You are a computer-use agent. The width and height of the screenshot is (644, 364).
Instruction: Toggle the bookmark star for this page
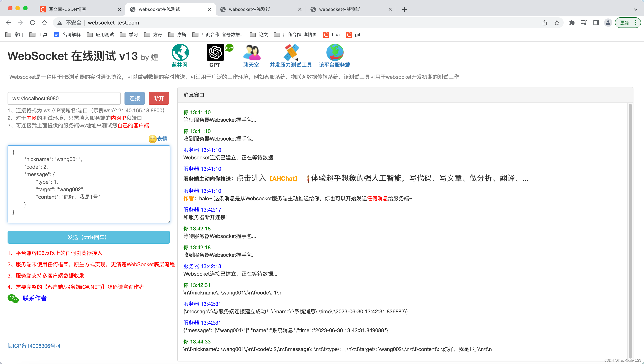point(557,22)
